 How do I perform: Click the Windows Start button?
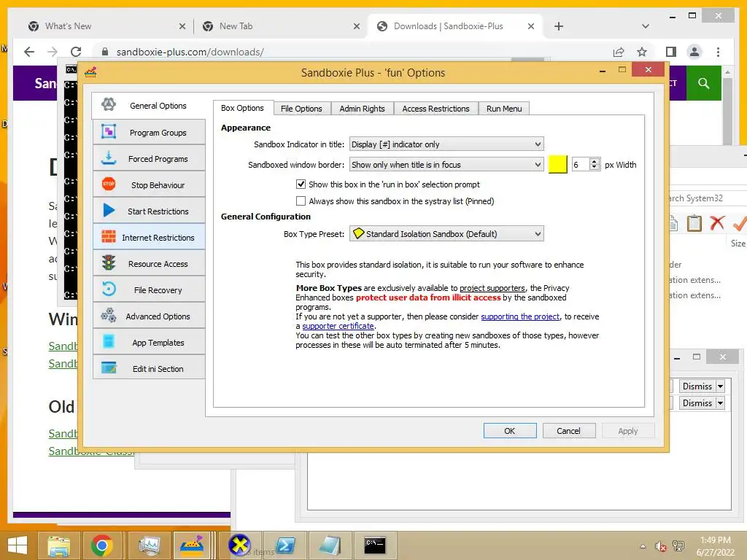click(18, 545)
